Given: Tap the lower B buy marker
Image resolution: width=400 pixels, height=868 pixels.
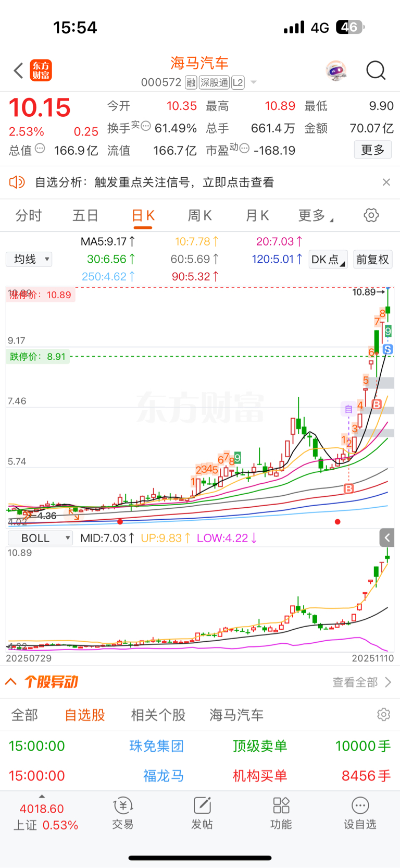Looking at the screenshot, I should click(x=348, y=488).
